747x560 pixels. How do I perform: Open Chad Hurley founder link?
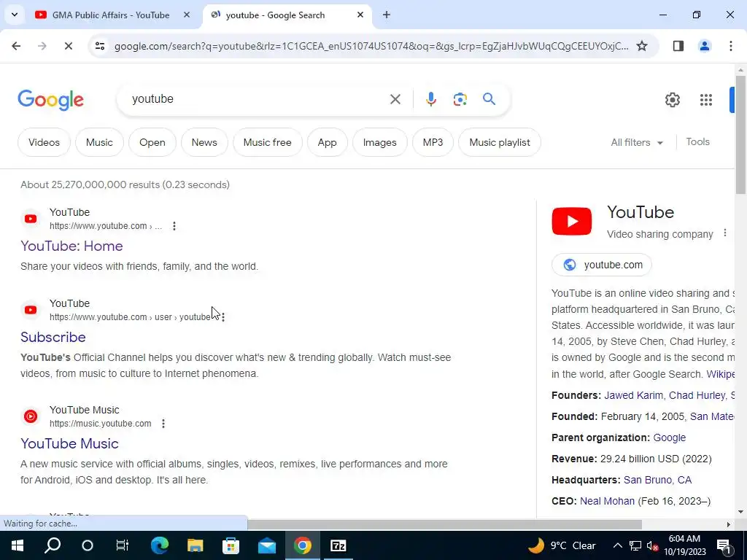[697, 395]
